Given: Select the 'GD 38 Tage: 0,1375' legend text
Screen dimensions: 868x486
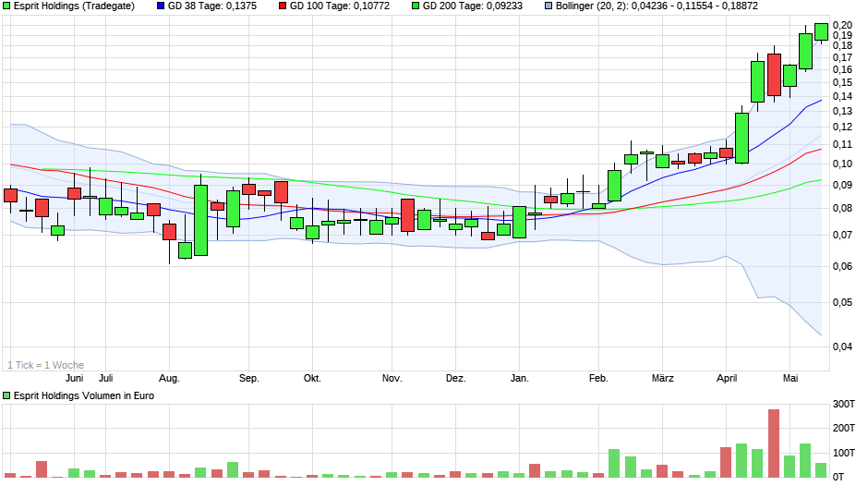Looking at the screenshot, I should (212, 6).
